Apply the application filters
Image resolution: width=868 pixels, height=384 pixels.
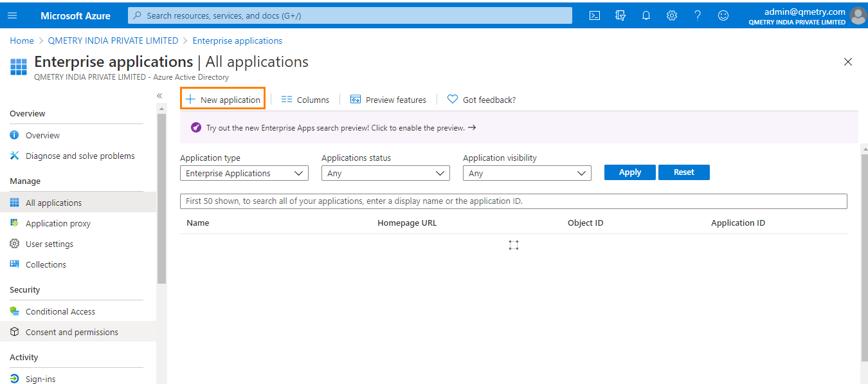[629, 172]
